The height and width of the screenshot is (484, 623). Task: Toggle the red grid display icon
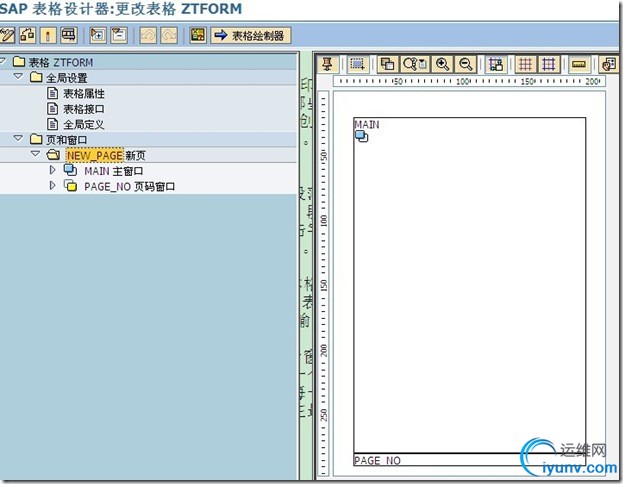[525, 64]
